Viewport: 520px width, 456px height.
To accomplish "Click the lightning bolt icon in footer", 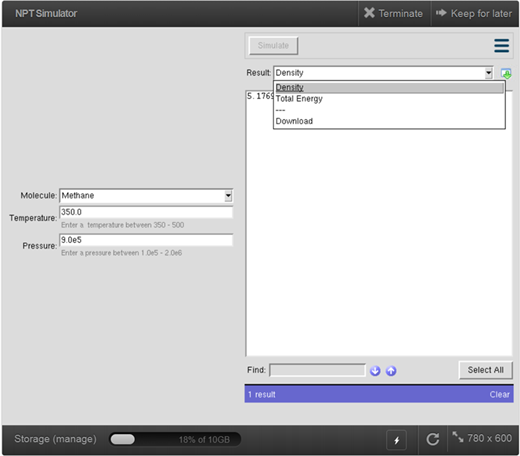I will click(396, 440).
